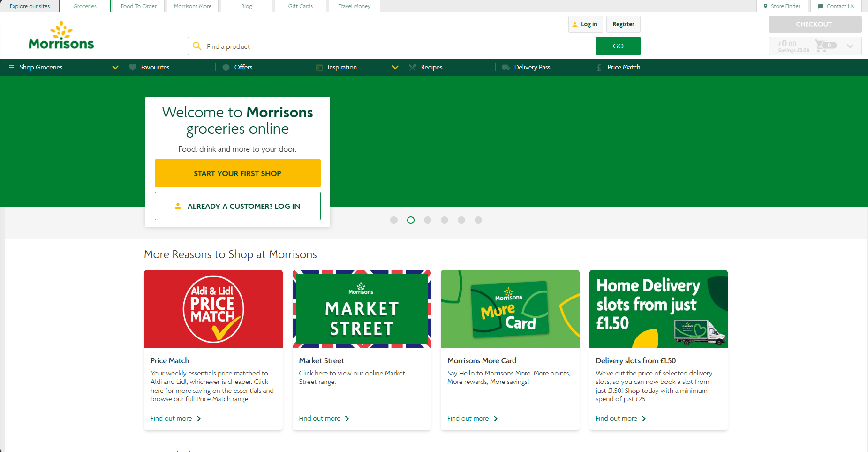Screen dimensions: 868x452
Task: Click the Price Match card heading
Action: point(170,360)
